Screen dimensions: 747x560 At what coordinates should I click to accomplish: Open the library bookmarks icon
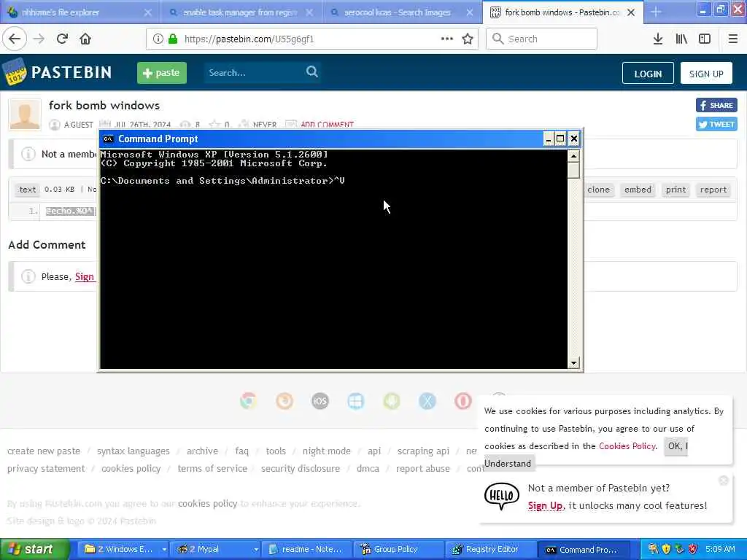tap(681, 39)
